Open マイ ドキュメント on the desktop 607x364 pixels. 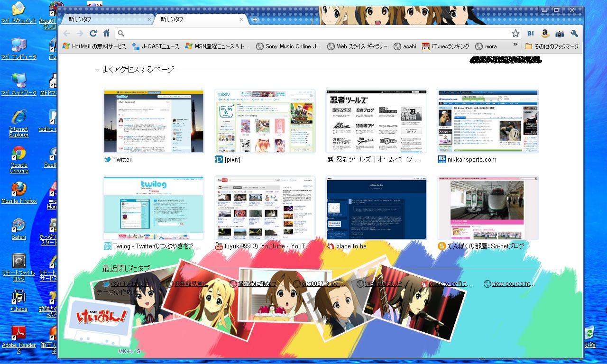18,13
